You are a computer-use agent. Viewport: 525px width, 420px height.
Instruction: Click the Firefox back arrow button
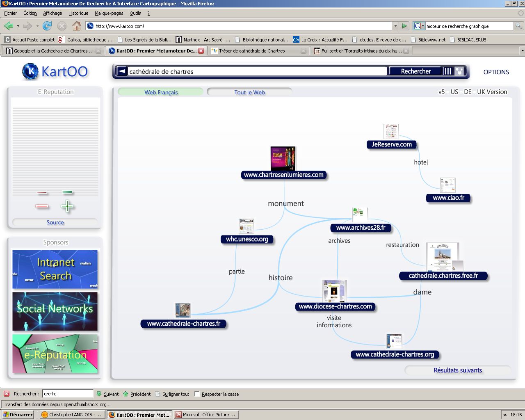click(9, 26)
